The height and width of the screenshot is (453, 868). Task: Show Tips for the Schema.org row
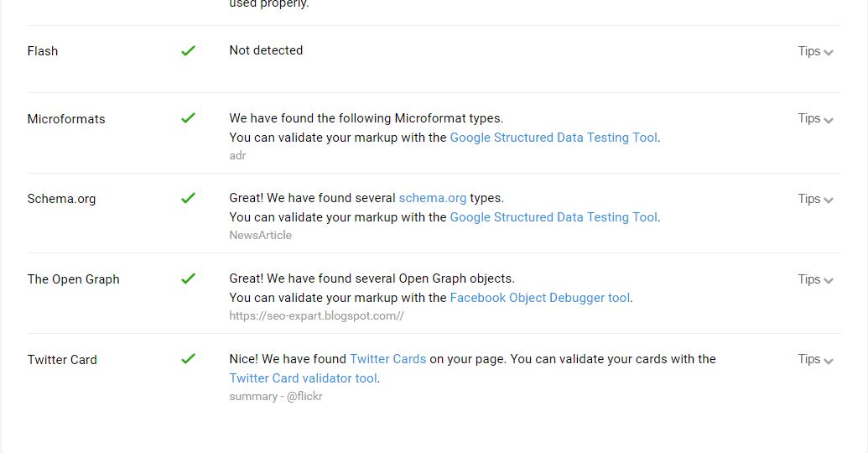click(815, 199)
